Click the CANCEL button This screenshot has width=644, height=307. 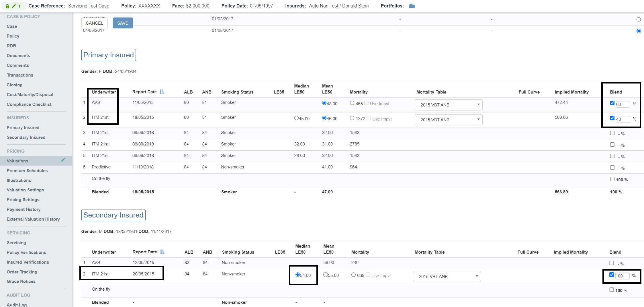click(94, 23)
